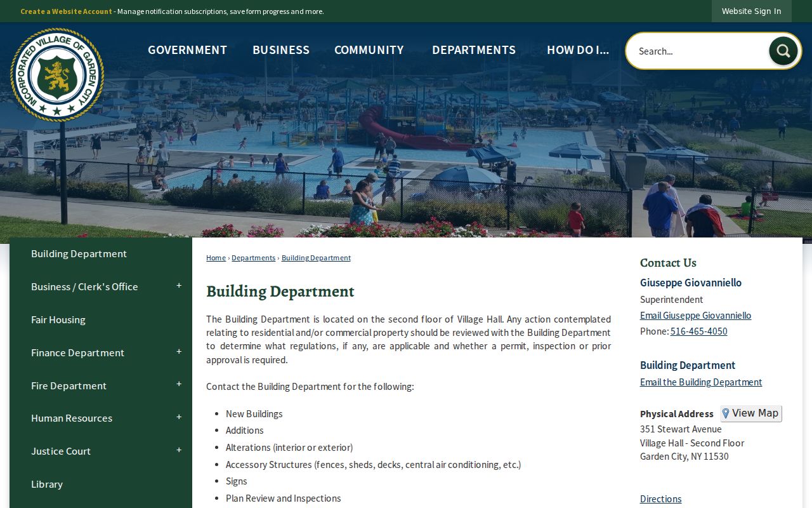Image resolution: width=812 pixels, height=508 pixels.
Task: Expand the Finance Department submenu
Action: coord(179,352)
